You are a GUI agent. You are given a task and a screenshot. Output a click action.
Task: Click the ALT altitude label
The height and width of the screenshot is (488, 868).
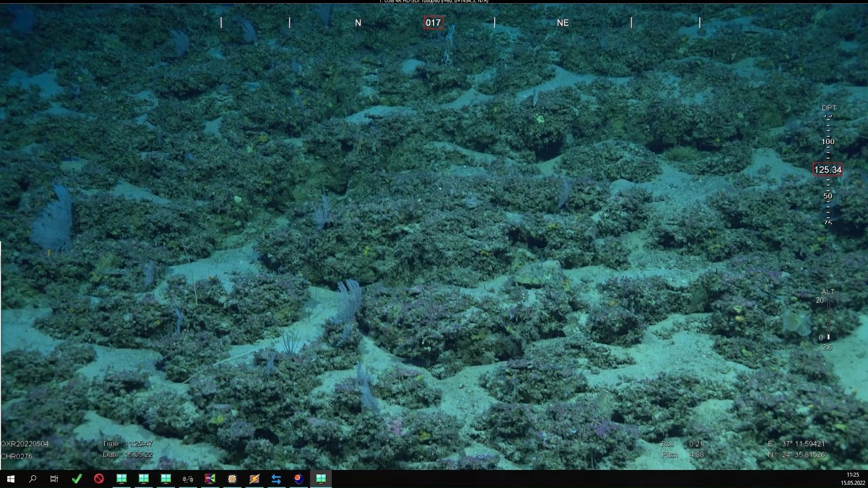828,292
